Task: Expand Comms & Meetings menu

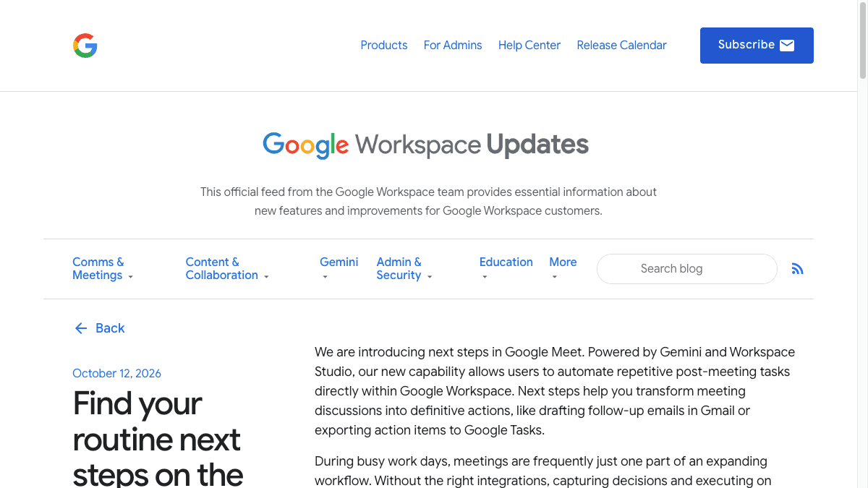Action: pyautogui.click(x=103, y=269)
